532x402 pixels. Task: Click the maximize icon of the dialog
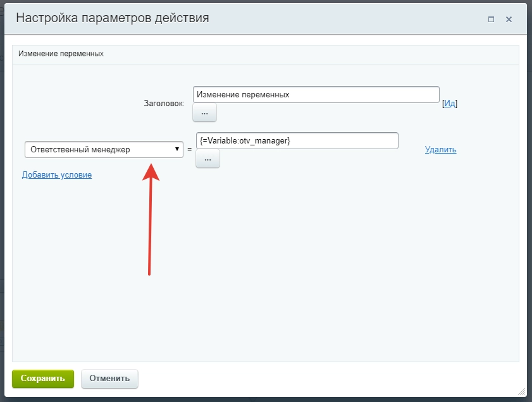[491, 20]
